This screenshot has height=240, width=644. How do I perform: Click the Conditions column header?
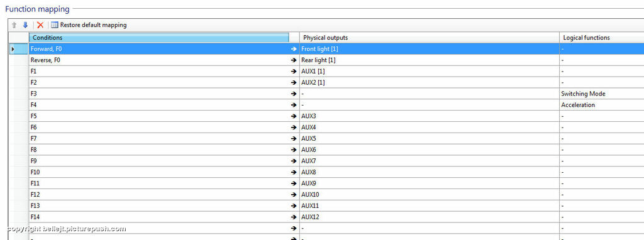159,38
